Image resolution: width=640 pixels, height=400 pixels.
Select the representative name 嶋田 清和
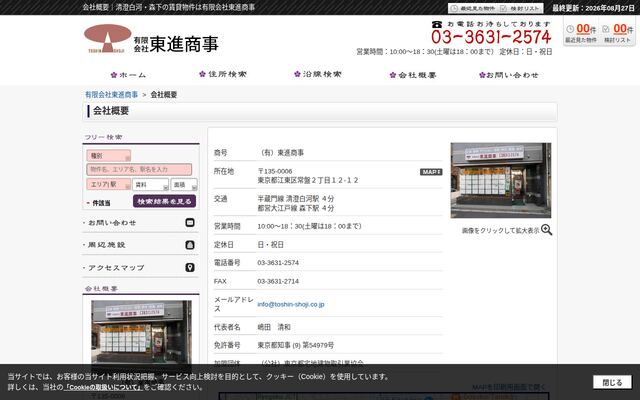274,327
